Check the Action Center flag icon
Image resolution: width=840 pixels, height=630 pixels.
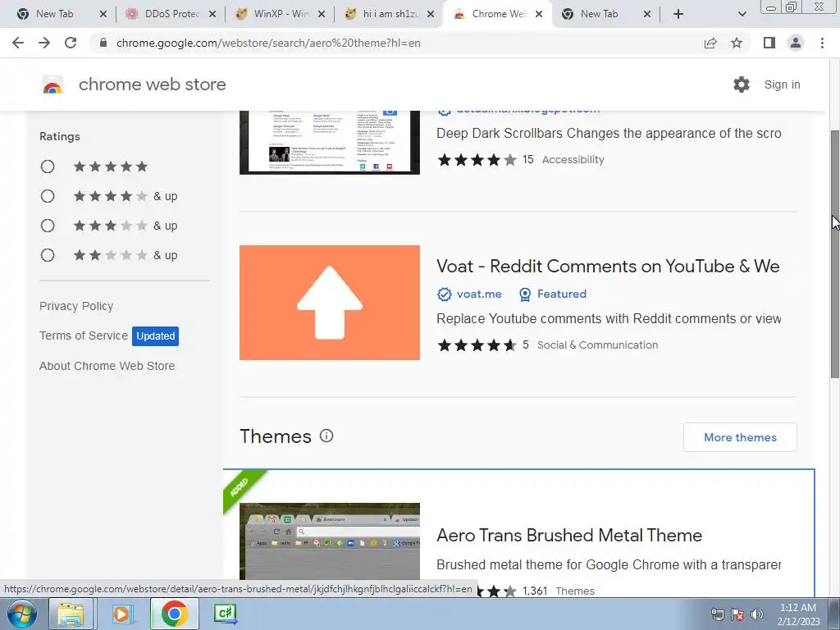coord(737,614)
